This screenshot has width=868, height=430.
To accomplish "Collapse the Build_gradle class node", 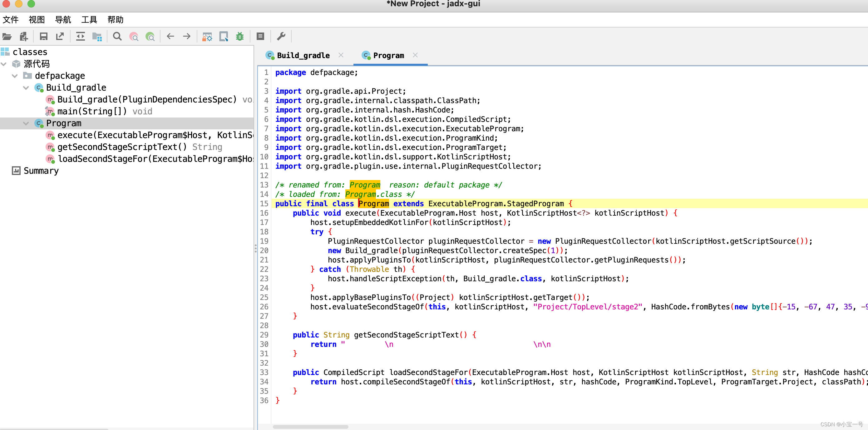I will pyautogui.click(x=26, y=88).
